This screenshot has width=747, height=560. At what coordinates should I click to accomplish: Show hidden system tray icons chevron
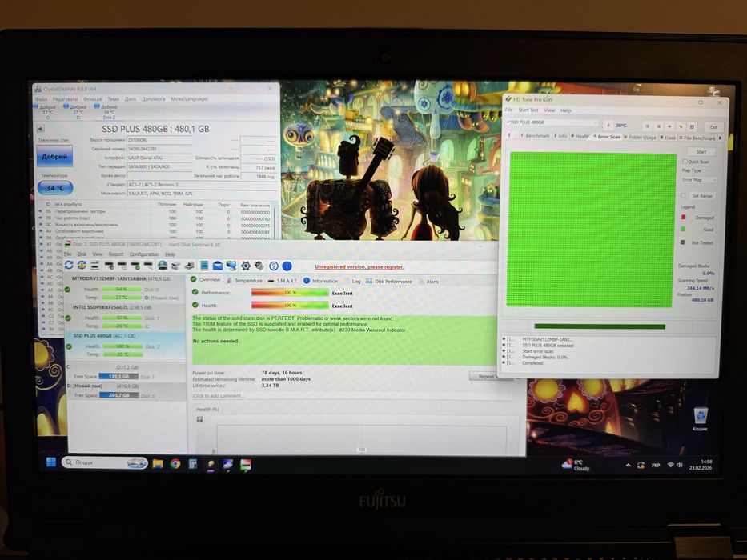pyautogui.click(x=628, y=466)
